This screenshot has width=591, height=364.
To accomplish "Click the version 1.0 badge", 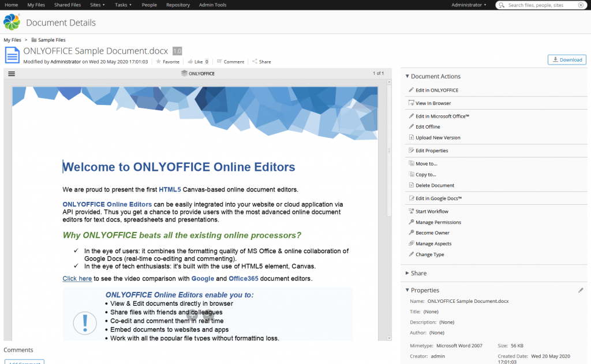I will pyautogui.click(x=177, y=51).
